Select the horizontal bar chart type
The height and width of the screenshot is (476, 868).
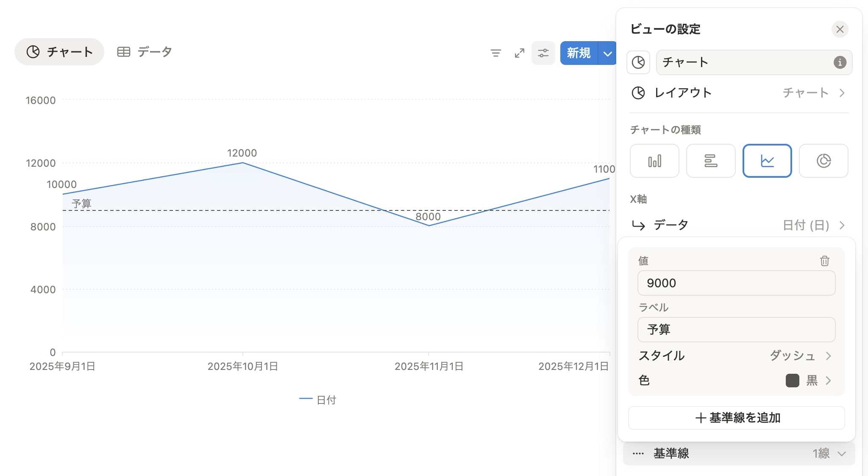710,161
